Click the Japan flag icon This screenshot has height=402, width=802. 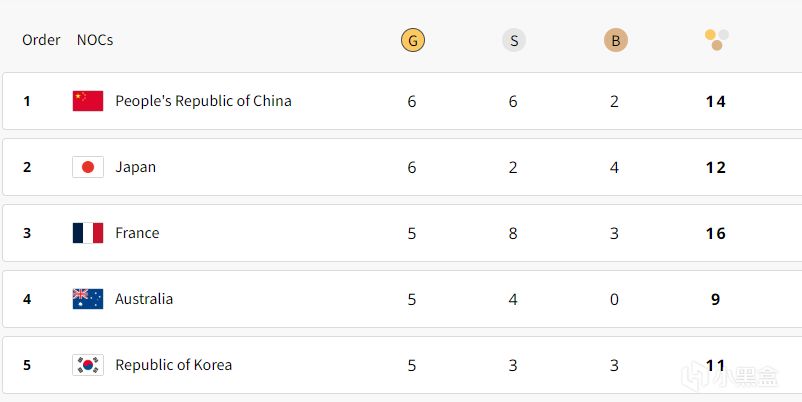coord(88,167)
